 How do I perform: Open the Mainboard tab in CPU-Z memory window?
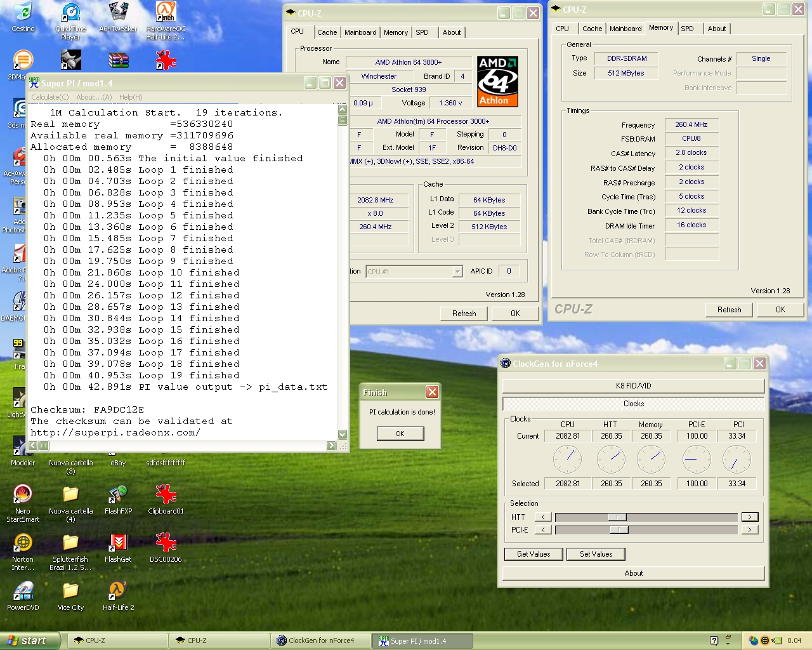pos(625,29)
